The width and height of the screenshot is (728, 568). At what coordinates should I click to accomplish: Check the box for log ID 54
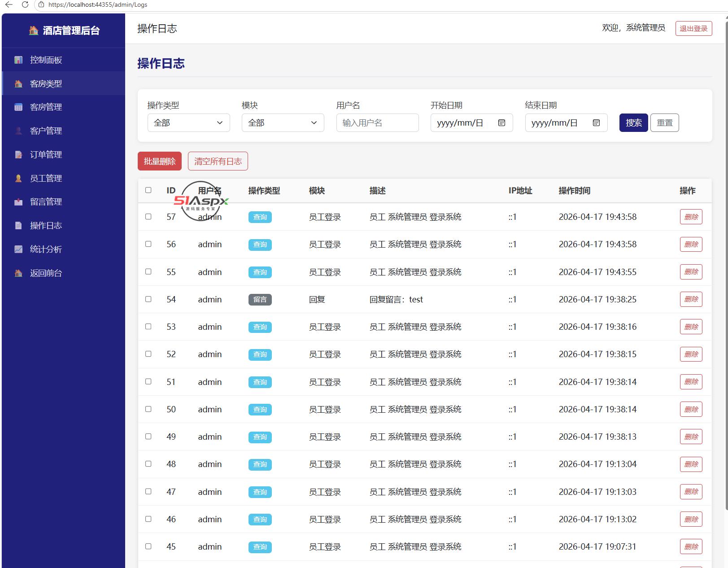pyautogui.click(x=148, y=299)
